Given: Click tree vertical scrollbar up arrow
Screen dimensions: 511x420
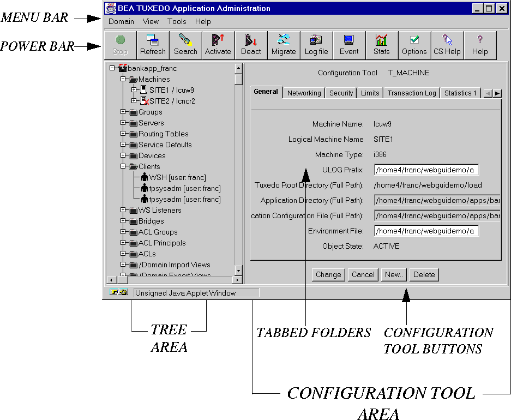Looking at the screenshot, I should tap(238, 68).
